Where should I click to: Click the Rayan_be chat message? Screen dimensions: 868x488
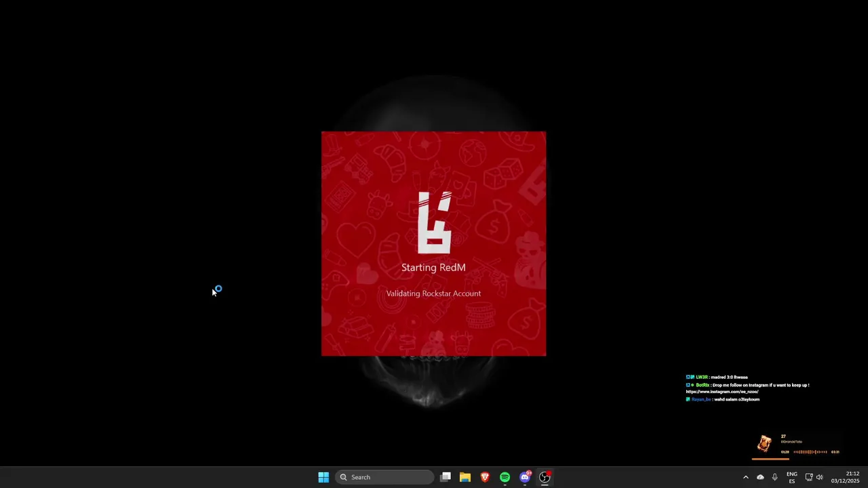723,399
